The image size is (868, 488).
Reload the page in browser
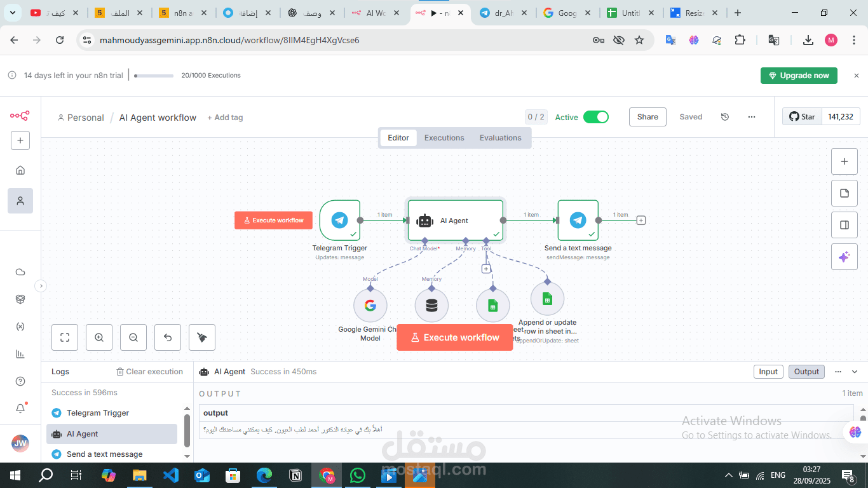click(x=60, y=40)
